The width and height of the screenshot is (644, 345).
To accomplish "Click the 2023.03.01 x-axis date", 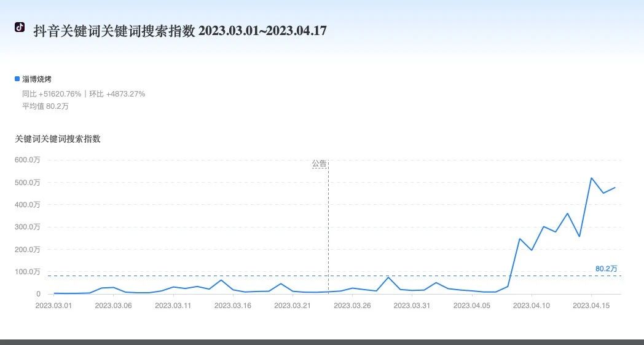I will click(53, 306).
